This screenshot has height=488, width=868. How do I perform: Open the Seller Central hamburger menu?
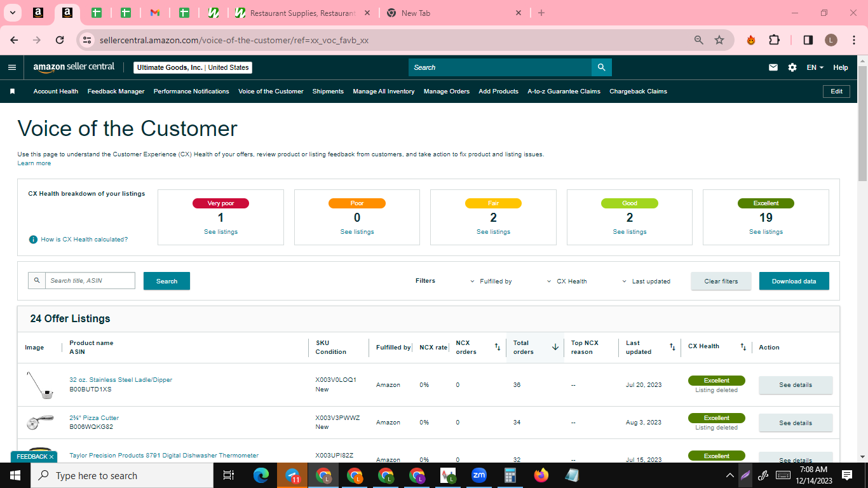click(12, 67)
